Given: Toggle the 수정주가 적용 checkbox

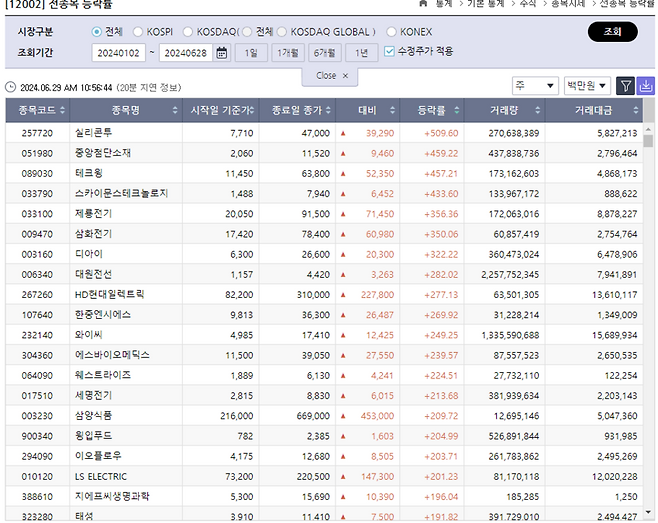Looking at the screenshot, I should [390, 51].
